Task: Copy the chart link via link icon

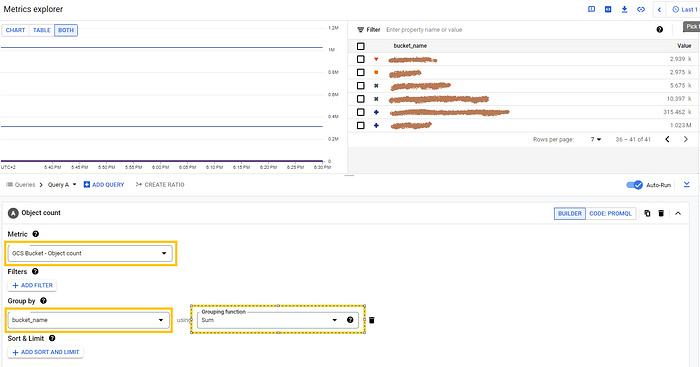Action: tap(641, 9)
